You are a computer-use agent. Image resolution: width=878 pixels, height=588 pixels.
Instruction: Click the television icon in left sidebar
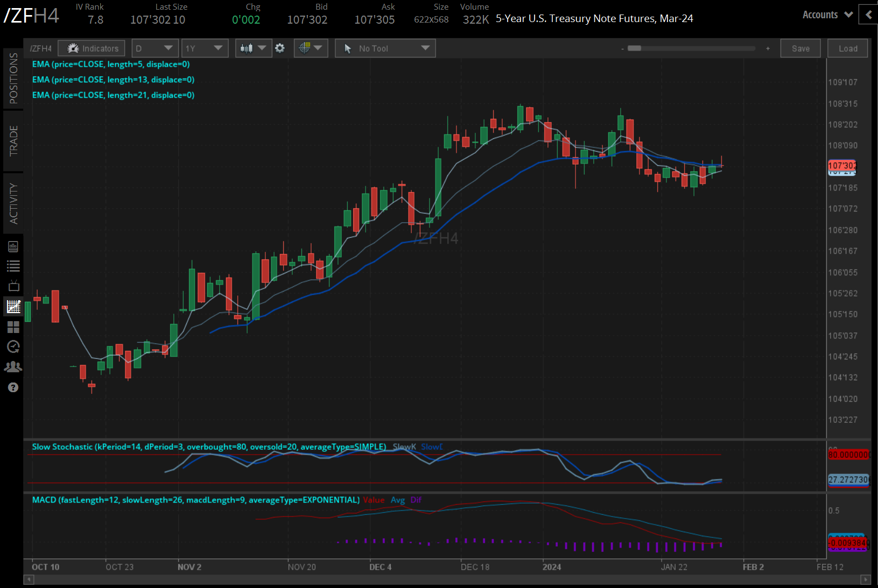[13, 286]
